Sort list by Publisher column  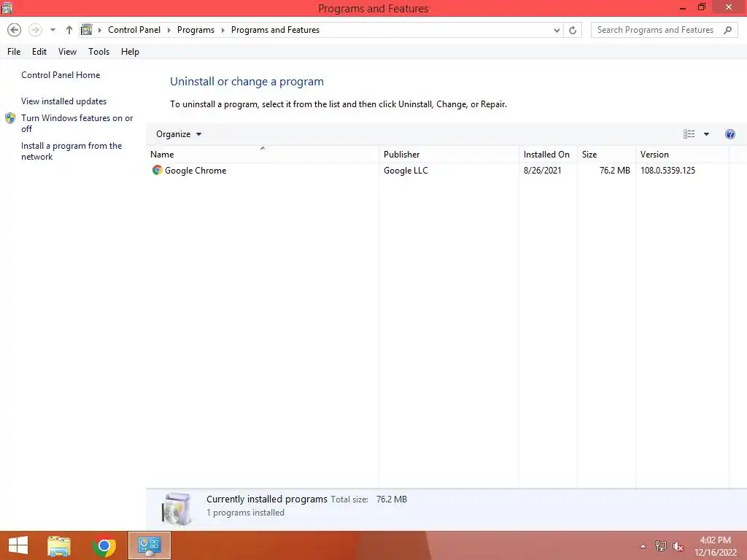(449, 155)
